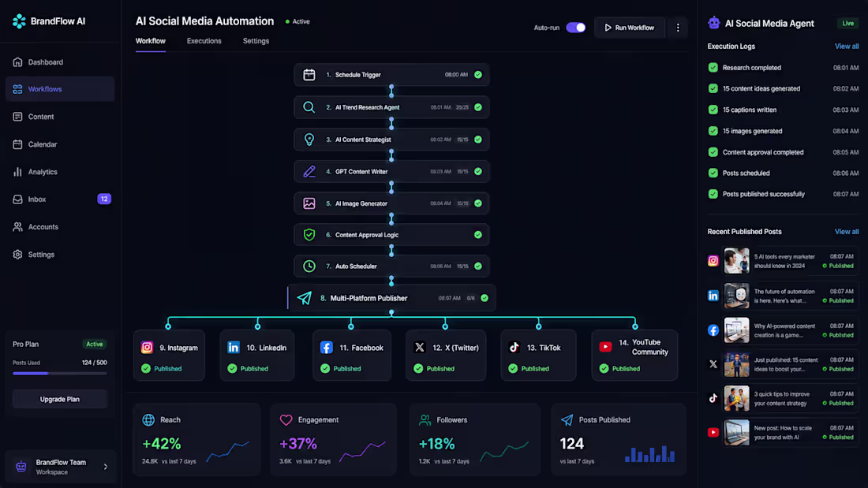The height and width of the screenshot is (488, 868).
Task: Click the 15 captions written log checkbox
Action: pyautogui.click(x=713, y=110)
